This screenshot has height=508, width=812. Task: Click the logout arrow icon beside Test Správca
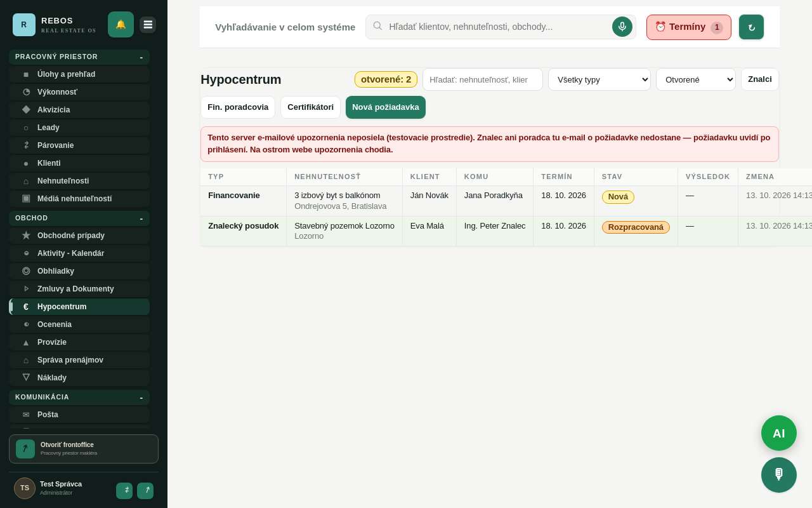pos(145,491)
